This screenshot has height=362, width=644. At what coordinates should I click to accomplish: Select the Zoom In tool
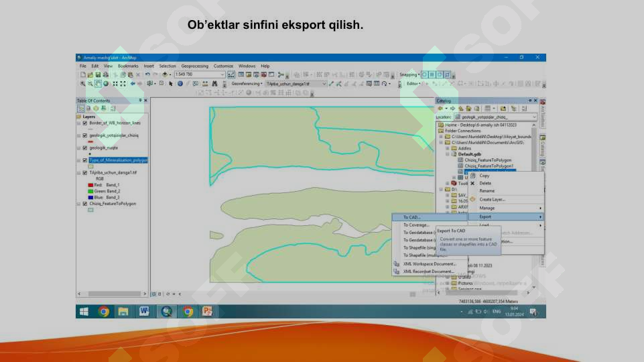tap(83, 84)
